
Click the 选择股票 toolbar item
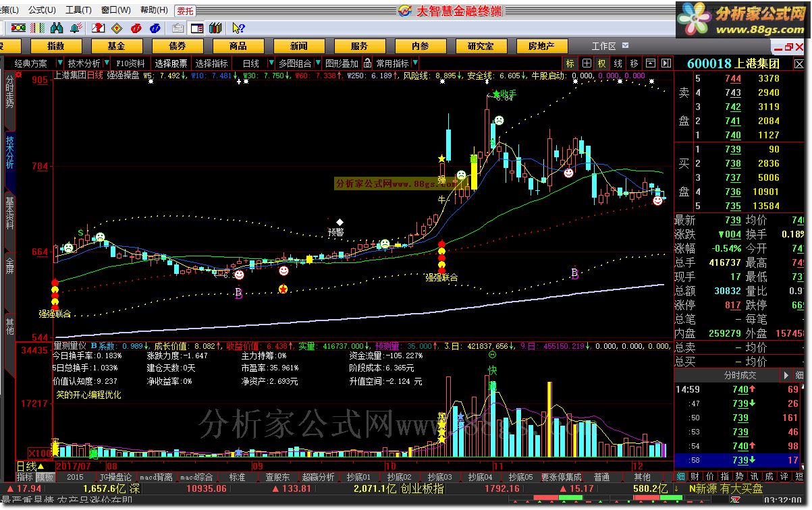171,63
